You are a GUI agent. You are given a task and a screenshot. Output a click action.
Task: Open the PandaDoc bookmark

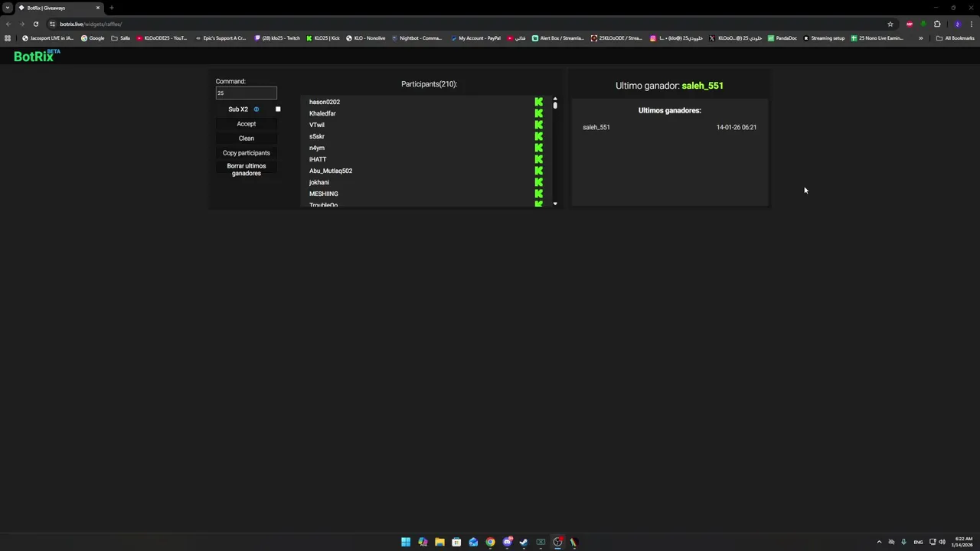point(782,38)
